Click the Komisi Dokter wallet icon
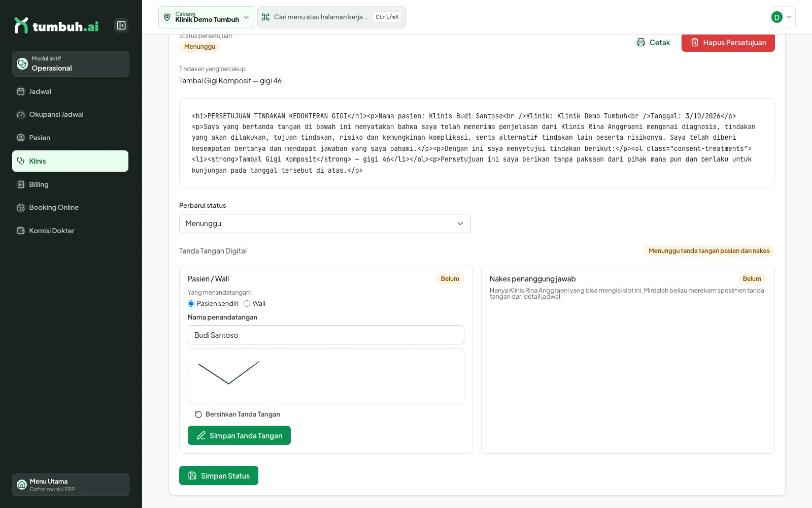 pos(21,231)
